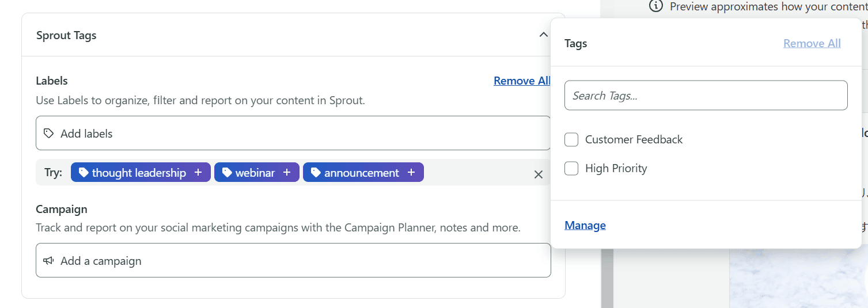Click plus icon on webinar label
This screenshot has height=308, width=868.
(287, 173)
